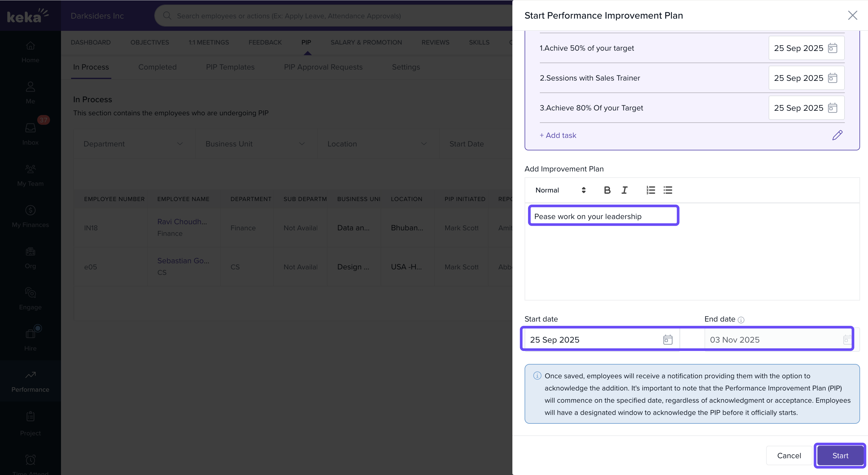Open the Normal text style dropdown
Screen dimensions: 868x475
(560, 190)
